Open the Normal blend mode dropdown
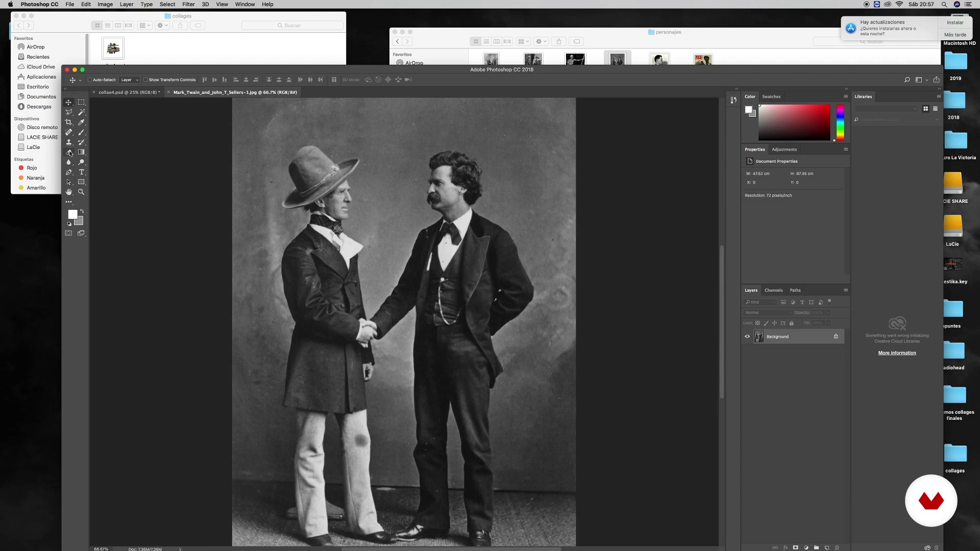The width and height of the screenshot is (980, 551). 767,313
